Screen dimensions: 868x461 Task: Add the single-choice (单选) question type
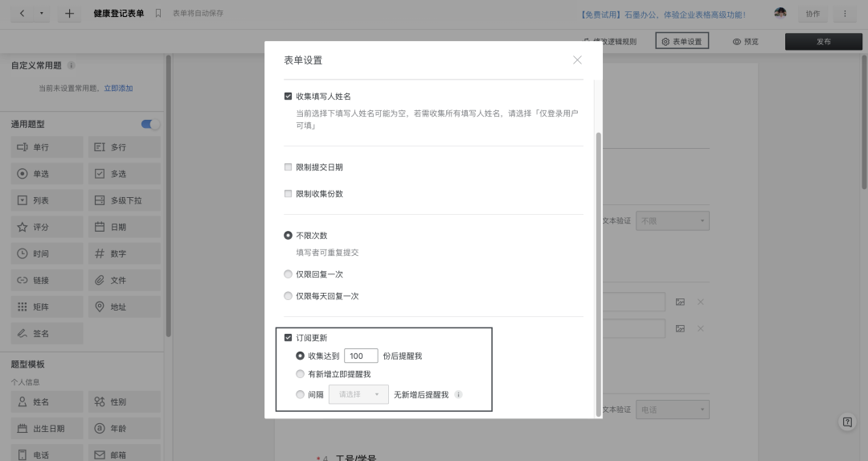tap(47, 174)
